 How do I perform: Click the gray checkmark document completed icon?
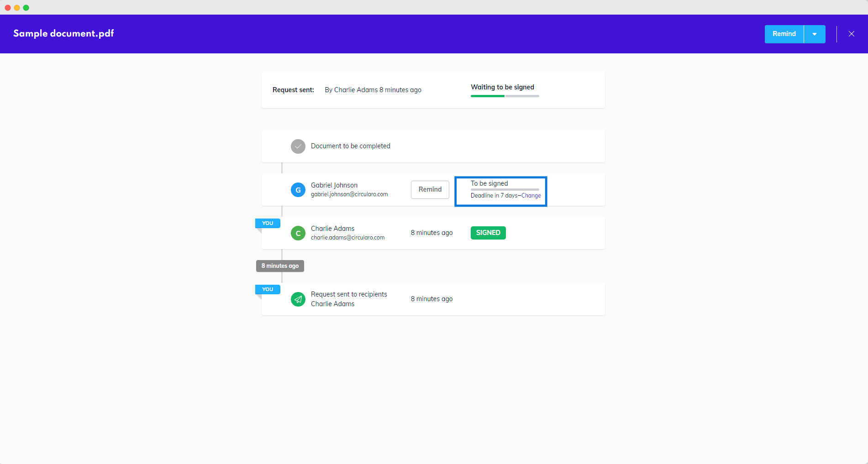point(298,146)
